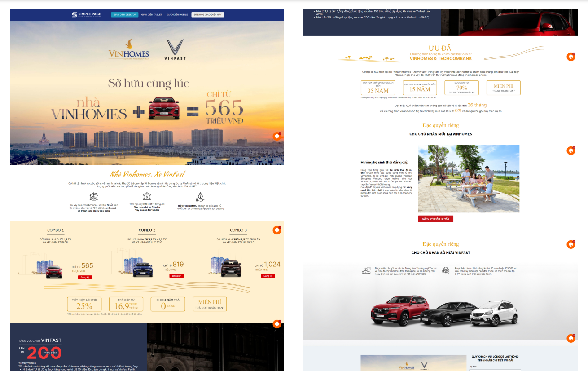Image resolution: width=588 pixels, height=380 pixels.
Task: Click the red Fadil car image in Combo 1
Action: pyautogui.click(x=55, y=272)
